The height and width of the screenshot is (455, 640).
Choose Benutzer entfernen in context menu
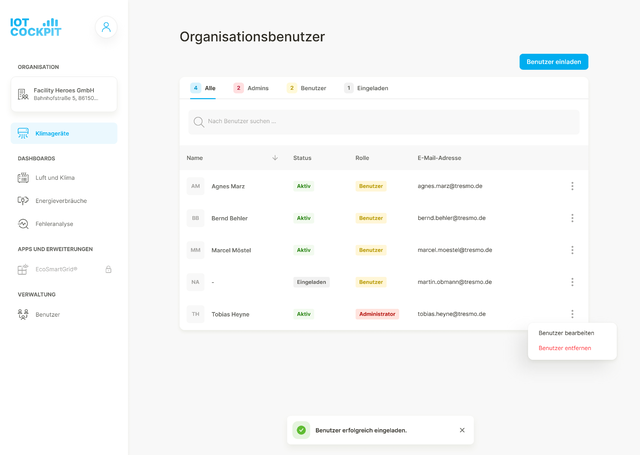pos(564,348)
